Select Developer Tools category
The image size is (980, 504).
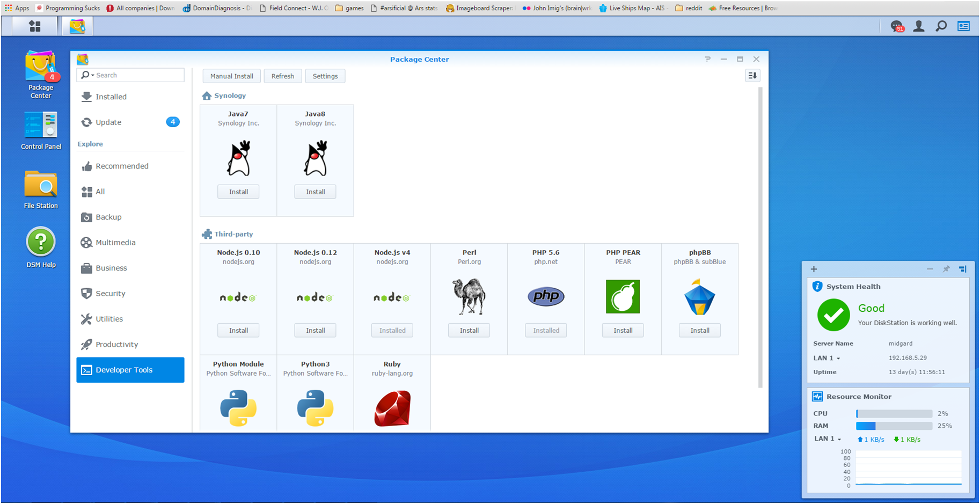(130, 370)
